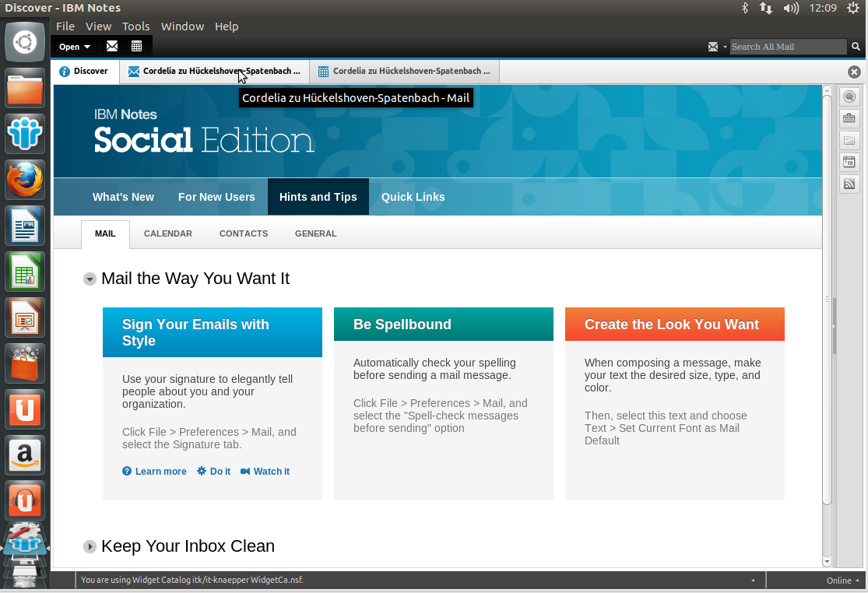The image size is (868, 593).
Task: Open the View menu
Action: (99, 26)
